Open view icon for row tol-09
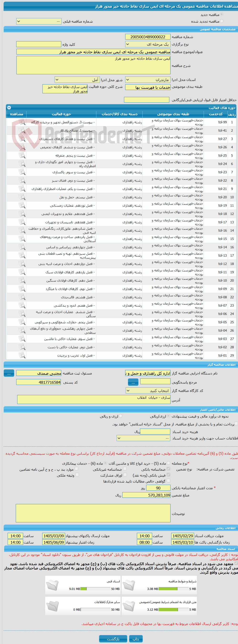Image resolution: width=238 pixels, height=644 pixels. click(22, 289)
